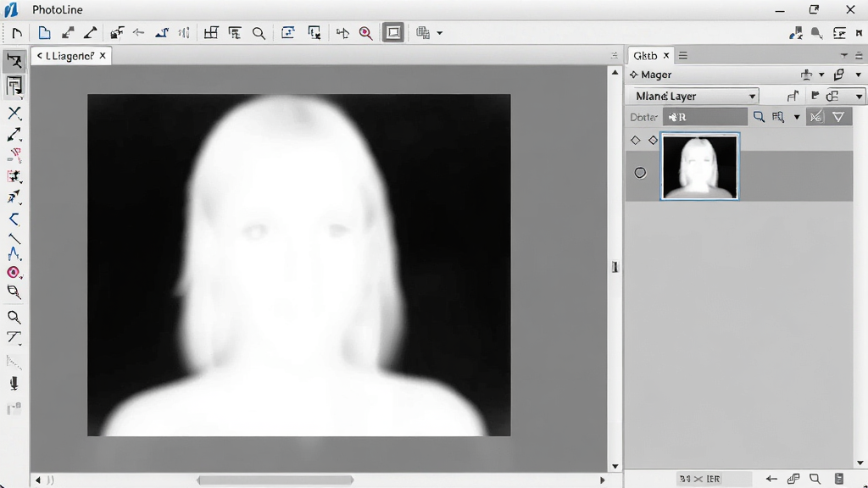Open the Mlane Layer blend mode dropdown
Image resolution: width=868 pixels, height=488 pixels.
tap(694, 97)
